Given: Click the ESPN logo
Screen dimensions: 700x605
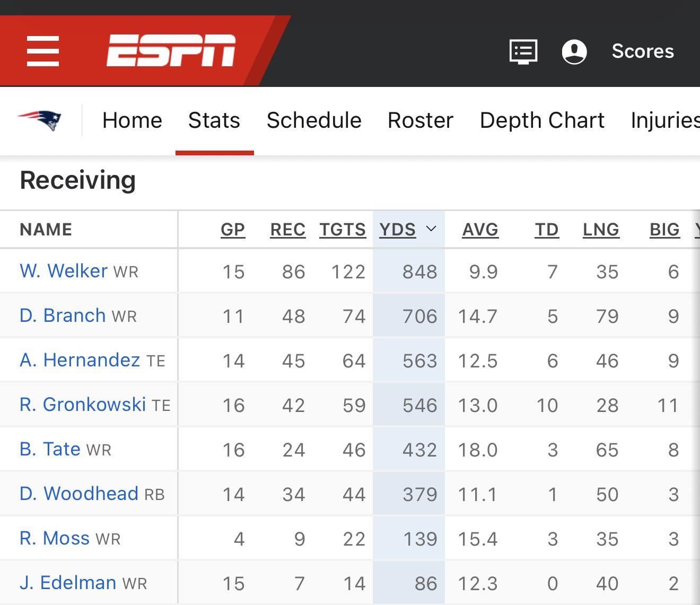Looking at the screenshot, I should tap(171, 51).
